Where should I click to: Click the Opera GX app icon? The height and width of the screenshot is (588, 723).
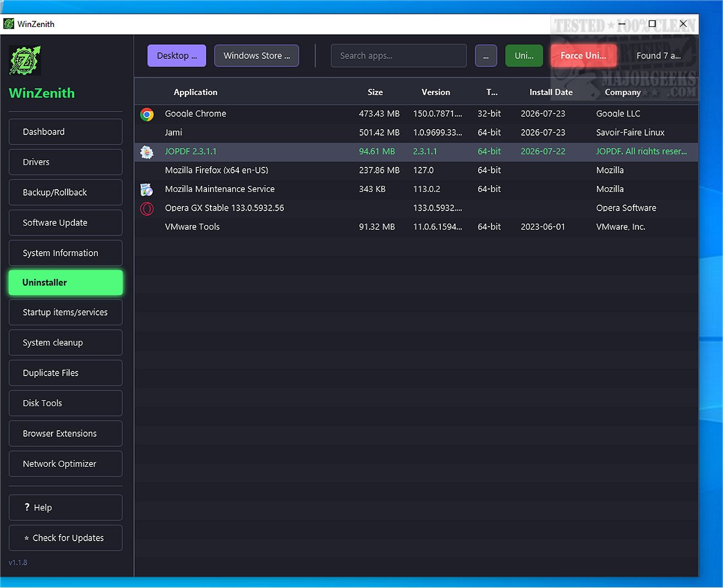(x=146, y=208)
